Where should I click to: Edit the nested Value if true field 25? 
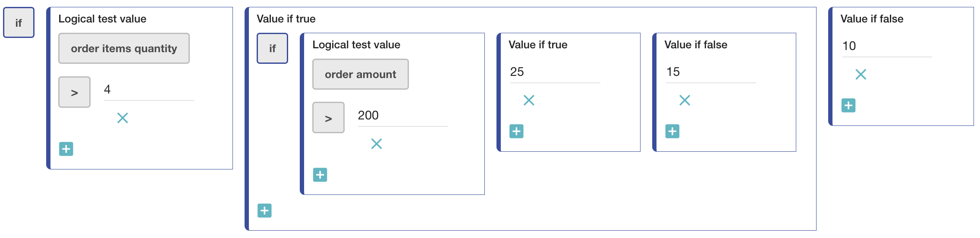coord(555,72)
